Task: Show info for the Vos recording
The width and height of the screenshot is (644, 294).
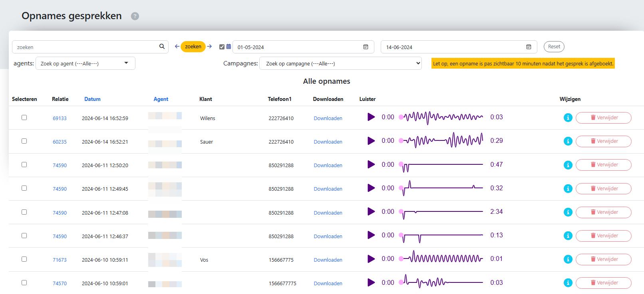Action: click(568, 259)
